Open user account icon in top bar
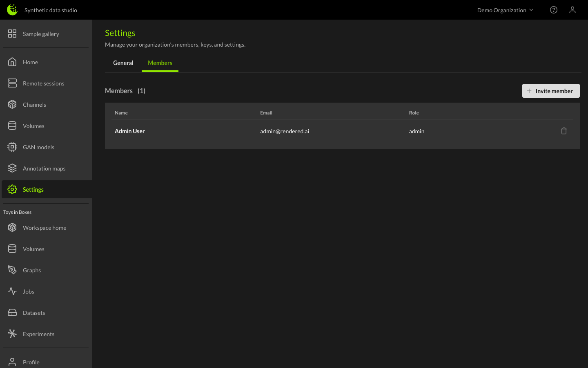The image size is (588, 368). point(572,10)
